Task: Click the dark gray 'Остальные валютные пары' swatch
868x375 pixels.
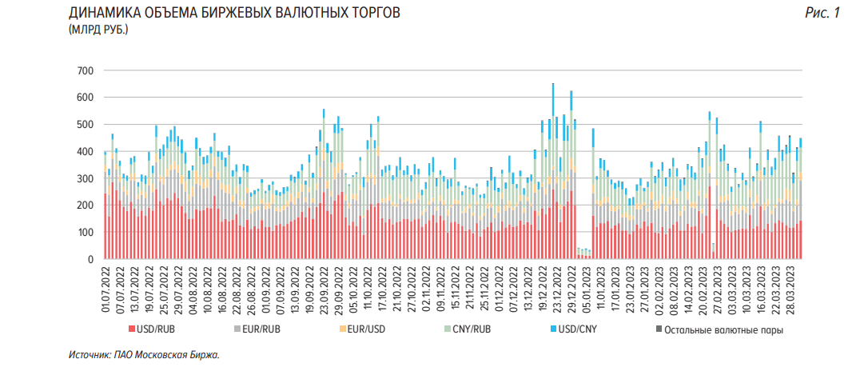Action: (x=659, y=329)
